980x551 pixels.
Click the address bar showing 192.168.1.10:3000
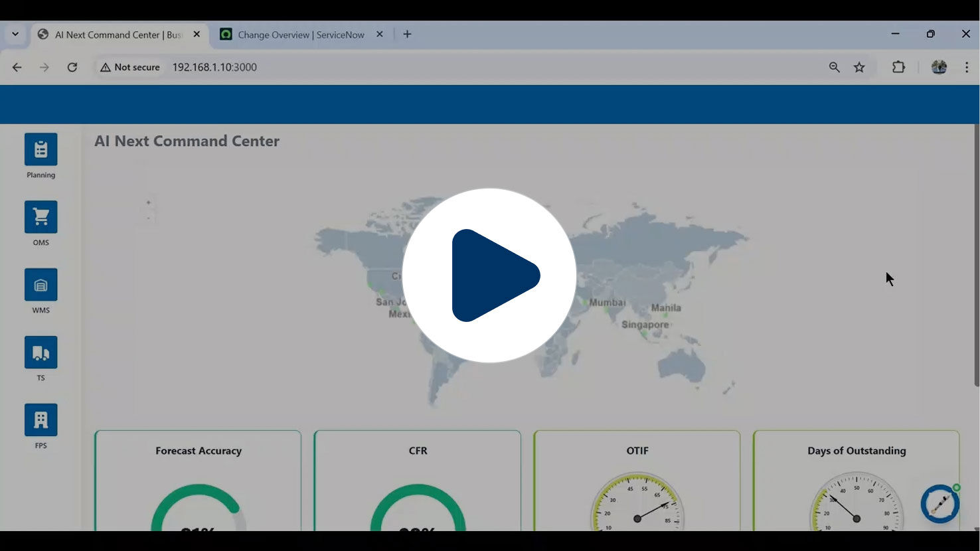[214, 67]
